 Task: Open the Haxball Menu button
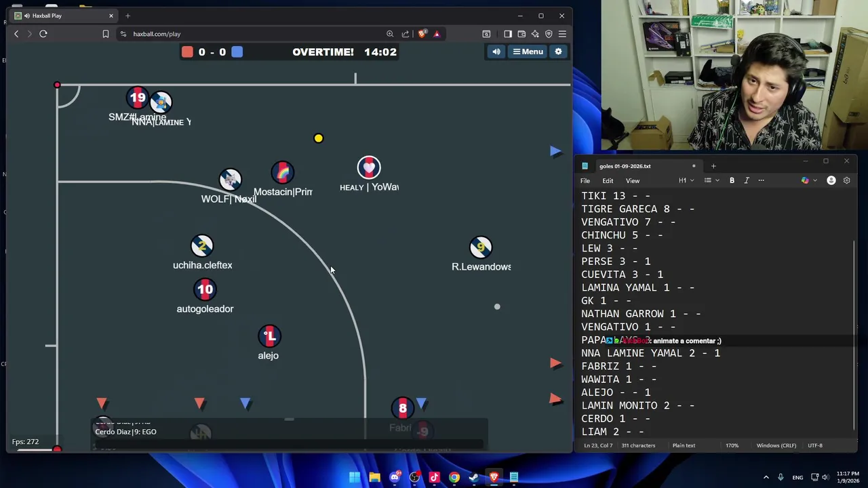tap(528, 52)
